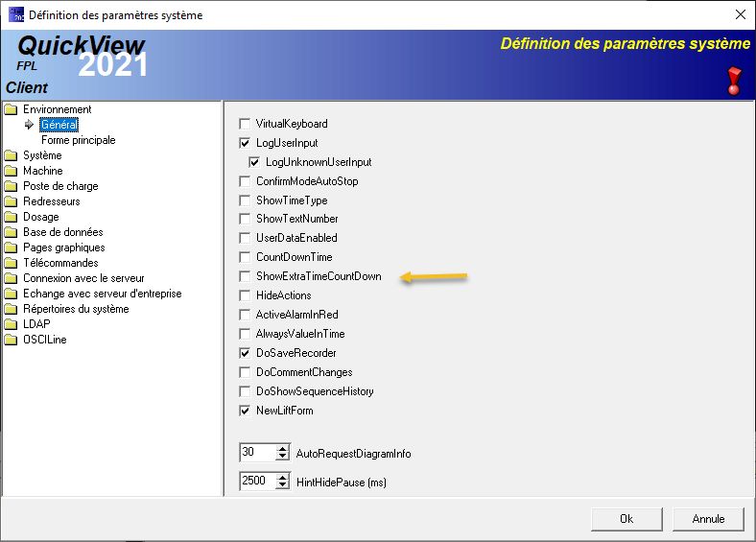
Task: Click the Echange avec serveur d'entreprise folder icon
Action: [x=11, y=294]
